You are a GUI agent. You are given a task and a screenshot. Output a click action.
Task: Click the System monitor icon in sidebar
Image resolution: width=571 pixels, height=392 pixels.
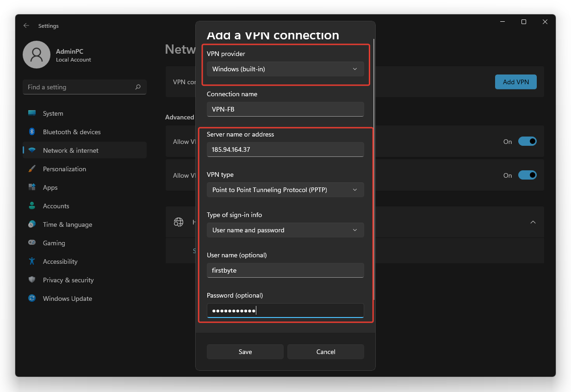[32, 113]
